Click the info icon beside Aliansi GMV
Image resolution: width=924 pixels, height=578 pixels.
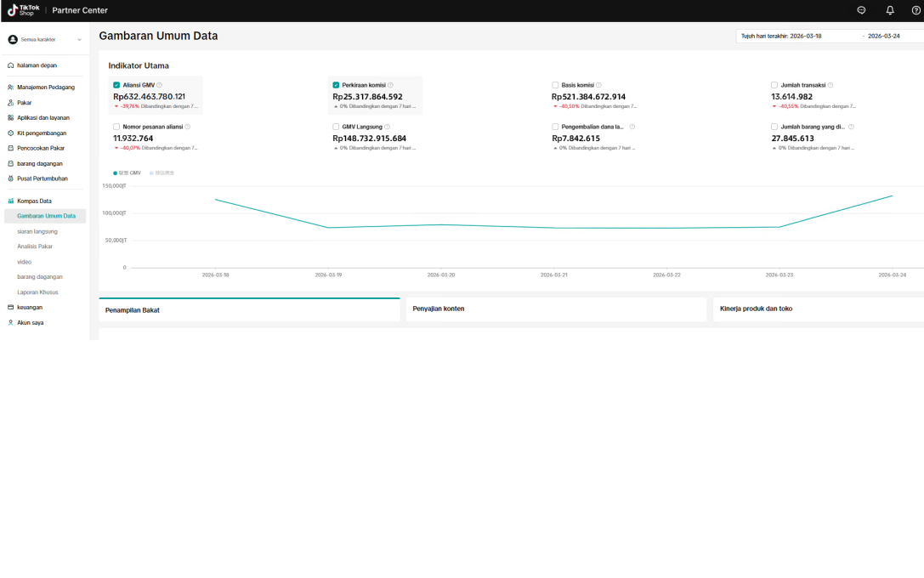(160, 85)
